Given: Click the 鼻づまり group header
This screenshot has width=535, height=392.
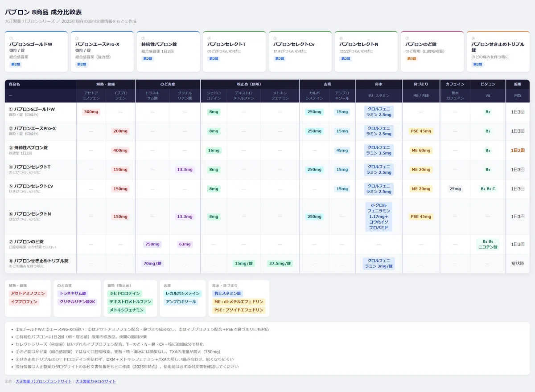Looking at the screenshot, I should tap(421, 84).
